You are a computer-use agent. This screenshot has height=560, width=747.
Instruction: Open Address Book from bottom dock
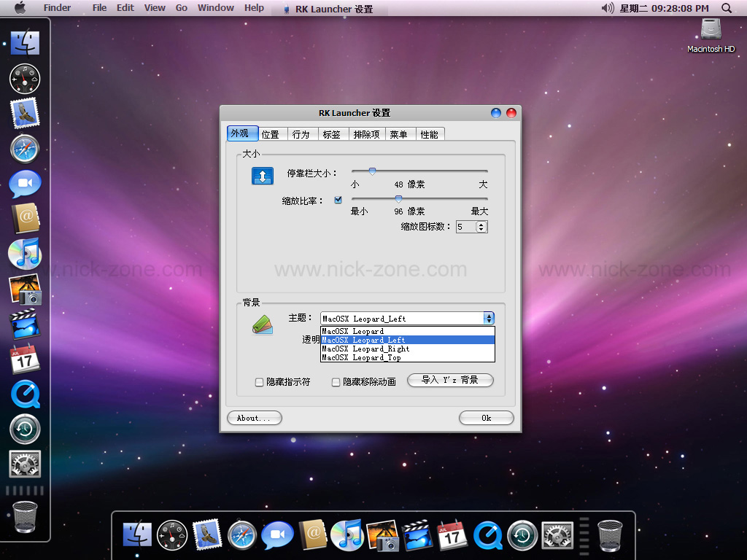coord(312,534)
